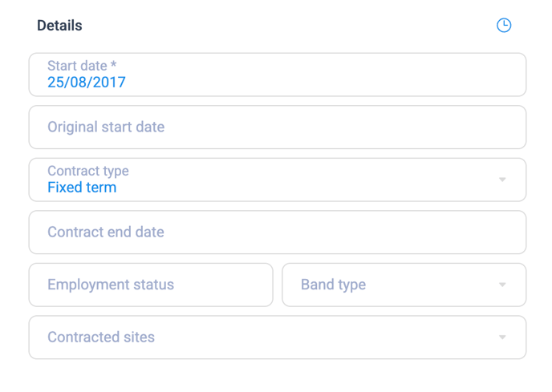The height and width of the screenshot is (392, 552).
Task: Focus the Employment status input
Action: (x=151, y=285)
